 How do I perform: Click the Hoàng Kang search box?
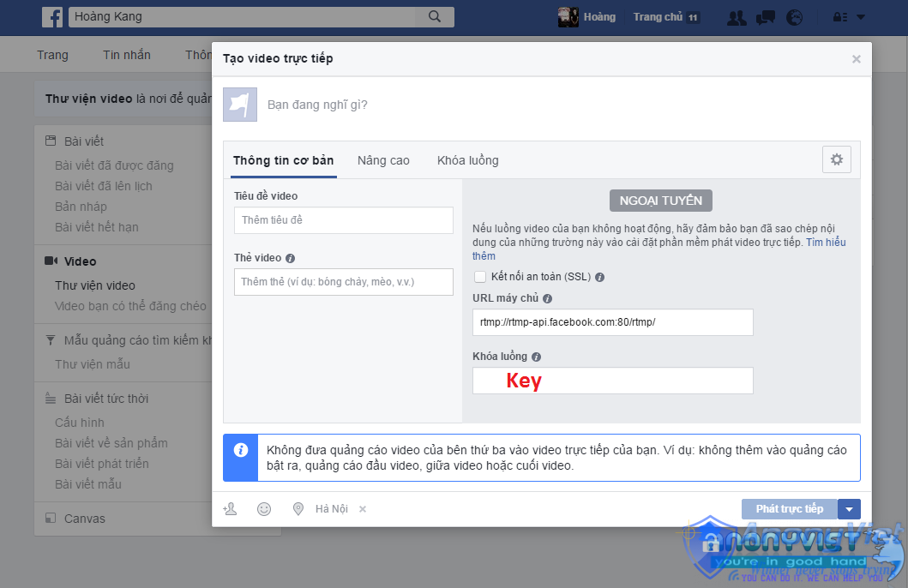(242, 17)
